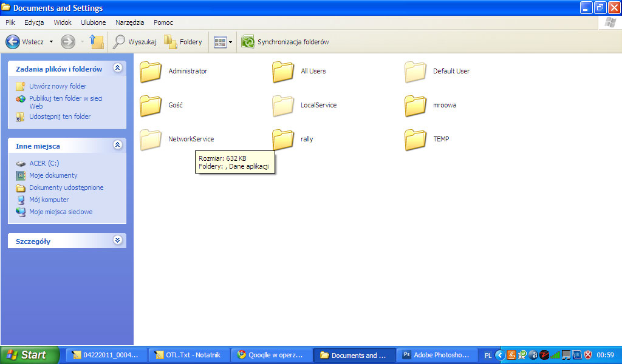Screen dimensions: 622x364
Task: Click the red security shield tray icon
Action: (x=588, y=355)
